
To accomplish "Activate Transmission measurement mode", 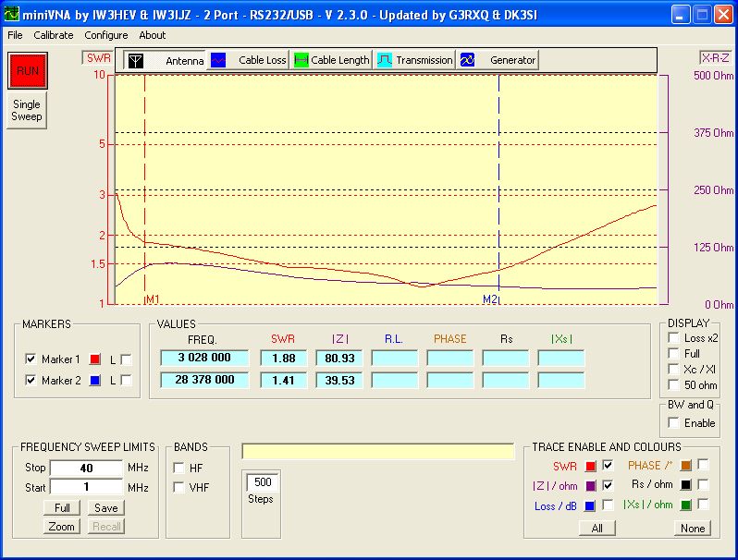I will point(415,60).
